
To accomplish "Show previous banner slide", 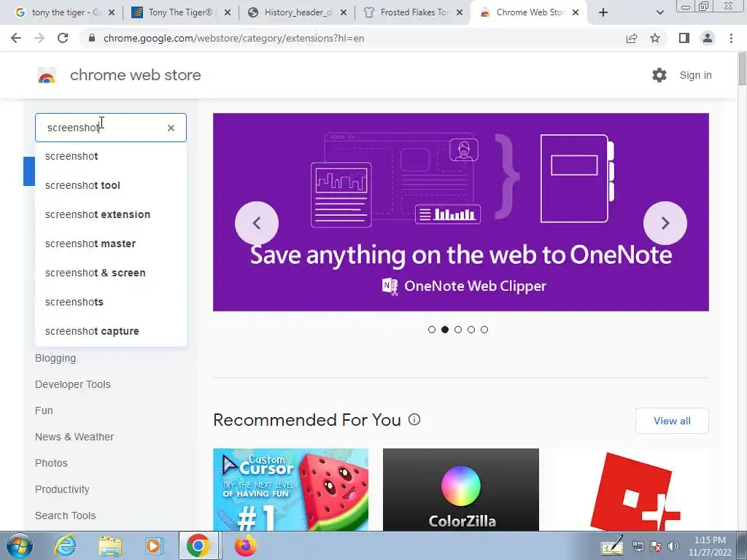I will [x=257, y=223].
